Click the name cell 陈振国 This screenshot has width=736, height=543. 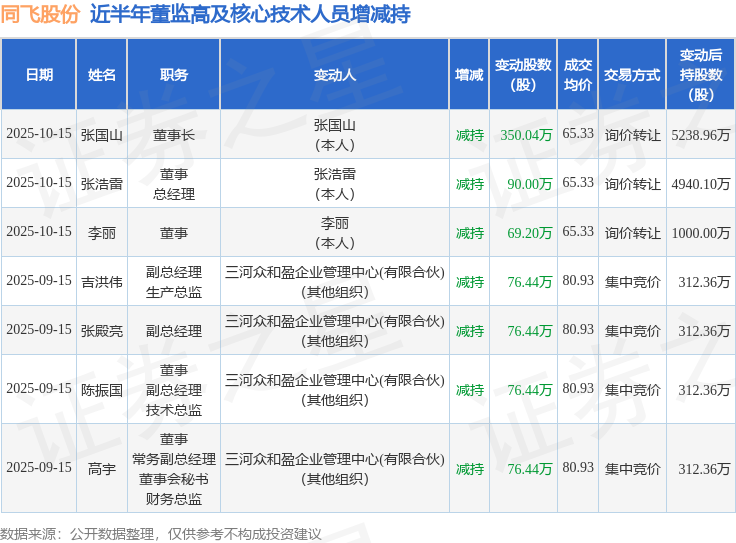[102, 390]
